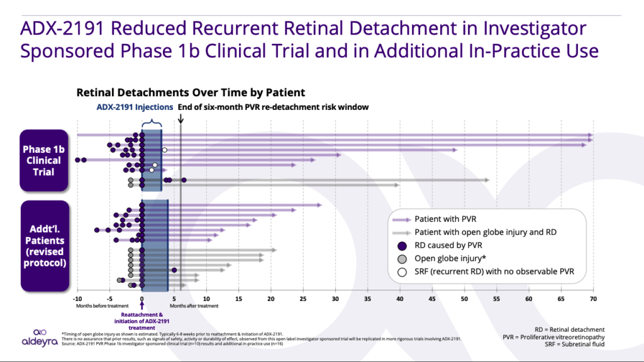
Task: Click the white SRF circle right of Phase 1b injection band
Action: pos(164,150)
